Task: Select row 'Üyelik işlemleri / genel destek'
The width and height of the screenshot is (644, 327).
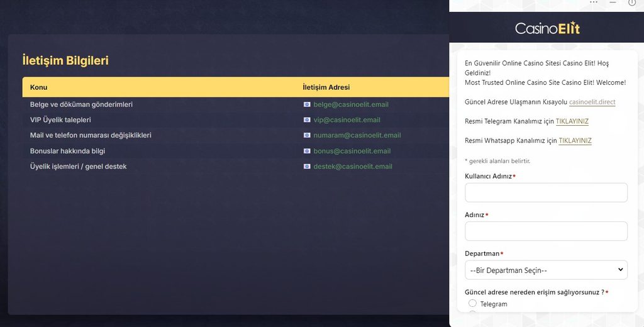Action: [236, 167]
